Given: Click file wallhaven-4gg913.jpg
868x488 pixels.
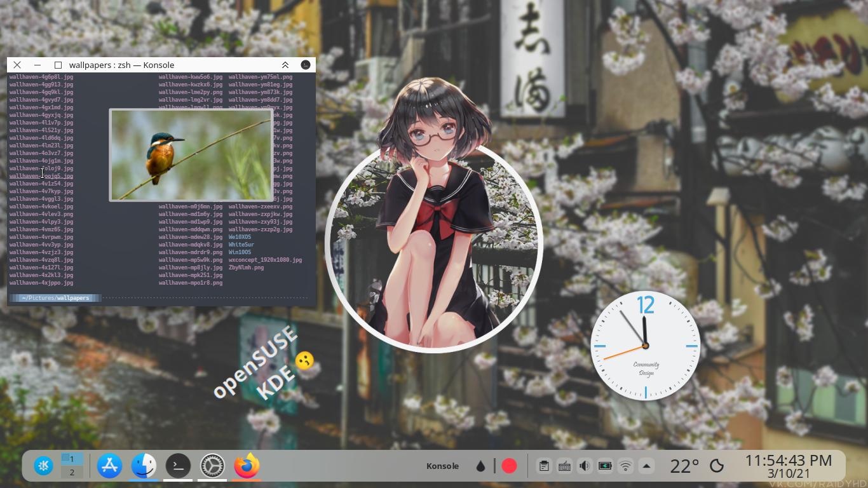Looking at the screenshot, I should tap(41, 85).
